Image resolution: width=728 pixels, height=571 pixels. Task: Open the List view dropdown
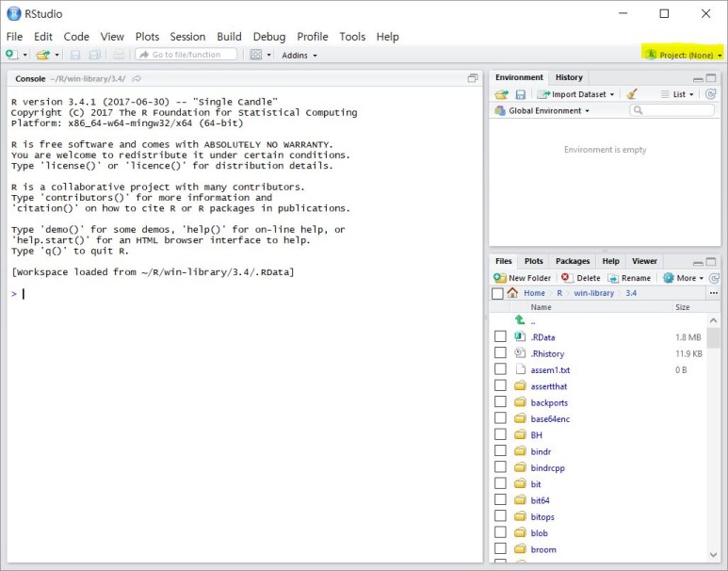[677, 94]
